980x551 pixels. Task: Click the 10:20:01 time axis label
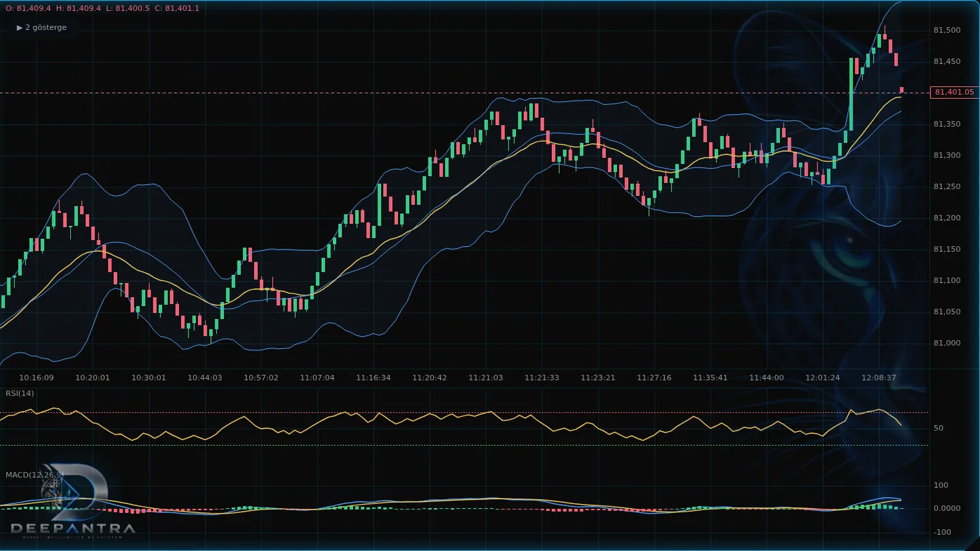(x=93, y=378)
